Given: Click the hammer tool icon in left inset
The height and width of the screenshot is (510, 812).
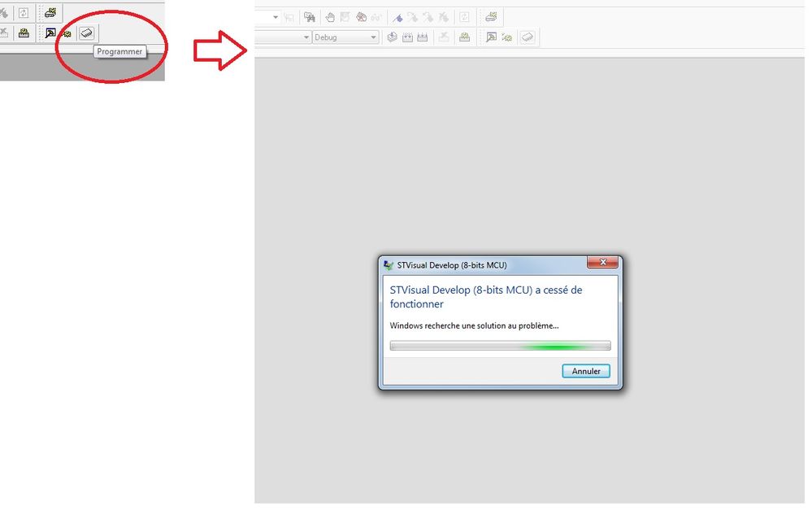Looking at the screenshot, I should coord(50,33).
